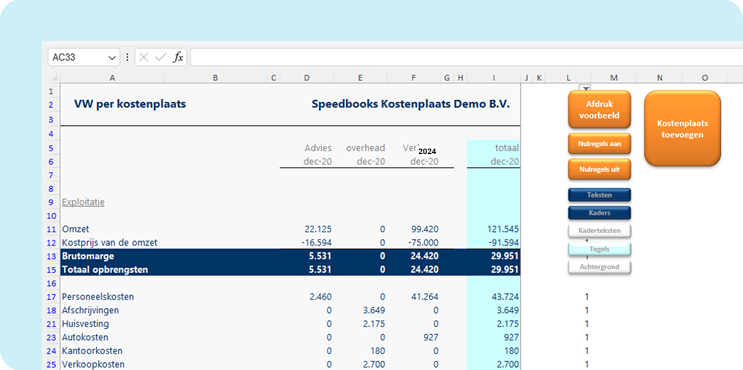Click Personeelskosten value 41.264
This screenshot has width=743, height=370.
pos(425,297)
